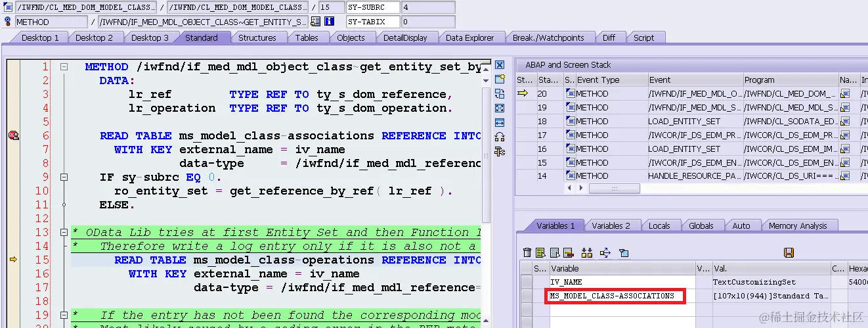Collapse the METHOD block at line 1

[x=64, y=66]
